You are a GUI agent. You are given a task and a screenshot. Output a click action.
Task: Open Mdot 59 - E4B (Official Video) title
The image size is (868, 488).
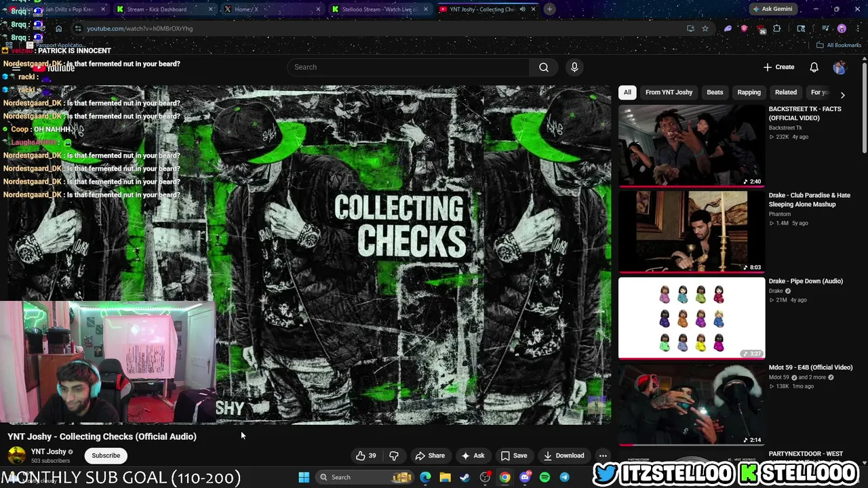coord(810,367)
